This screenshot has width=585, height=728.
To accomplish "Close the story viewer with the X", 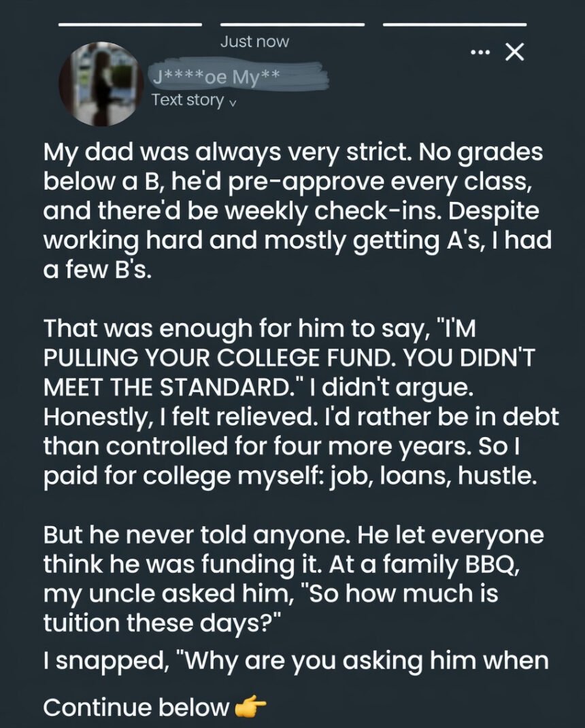I will [514, 52].
